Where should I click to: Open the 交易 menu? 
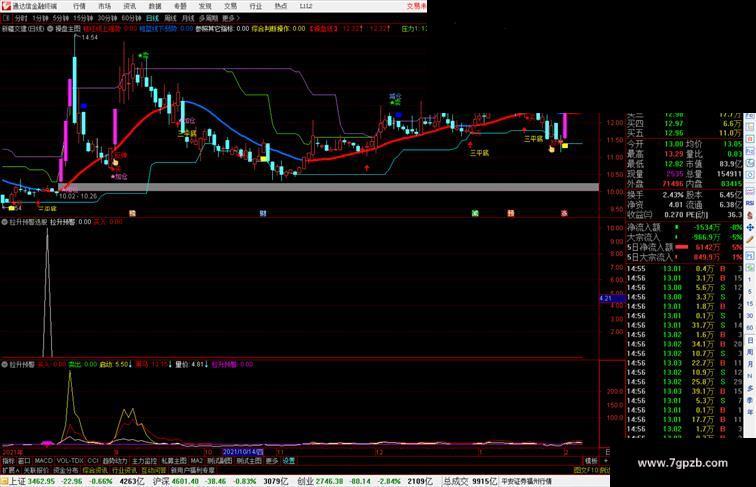(230, 6)
